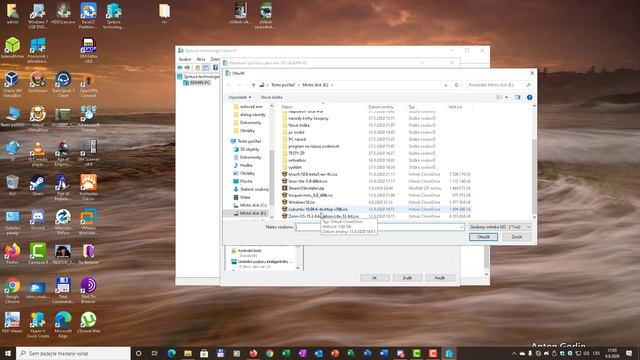Toggle the preview pane icon
Viewport: 640px width, 360px height.
pos(518,97)
